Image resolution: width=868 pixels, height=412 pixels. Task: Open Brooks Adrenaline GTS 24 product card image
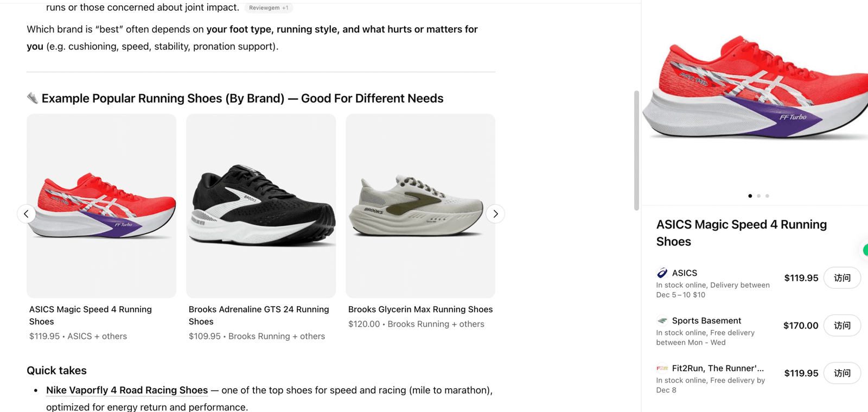pos(261,206)
